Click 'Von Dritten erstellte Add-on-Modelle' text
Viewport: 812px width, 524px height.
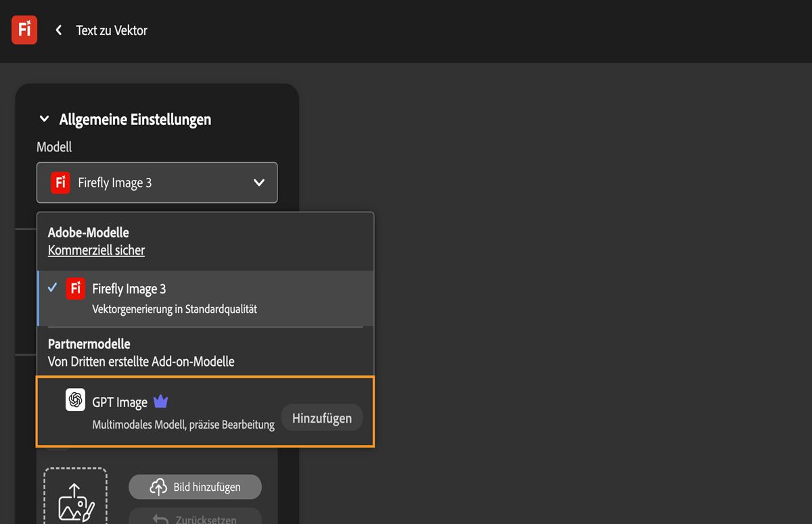coord(141,362)
